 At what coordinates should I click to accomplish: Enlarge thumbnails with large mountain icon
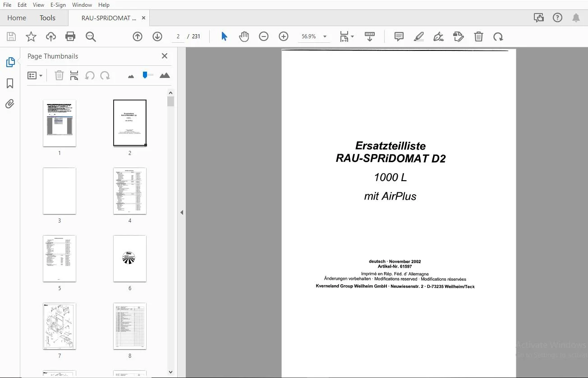click(165, 75)
